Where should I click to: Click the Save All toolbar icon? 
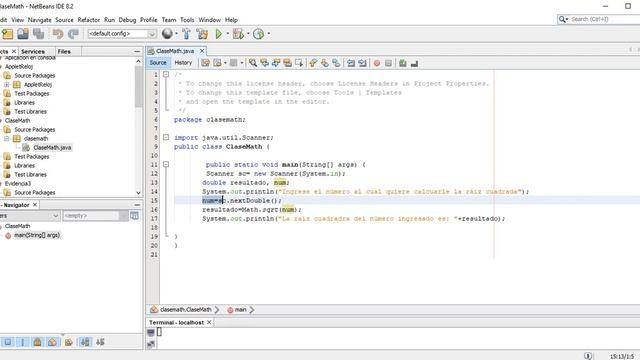click(x=38, y=34)
